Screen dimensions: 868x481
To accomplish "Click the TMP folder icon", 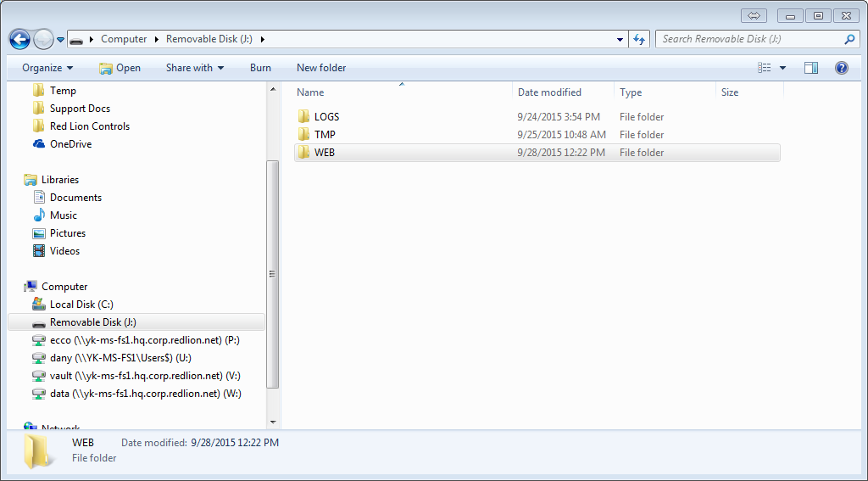I will [x=303, y=134].
